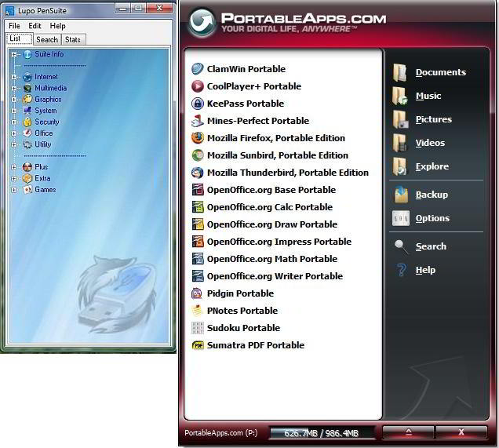The width and height of the screenshot is (499, 448).
Task: Click the Pidgin Portable bird icon
Action: tap(197, 293)
